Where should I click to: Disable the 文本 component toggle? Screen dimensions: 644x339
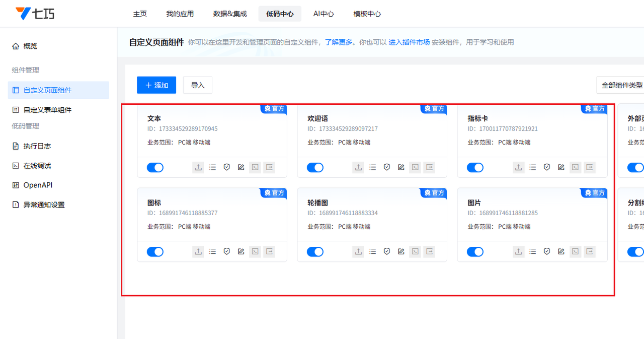click(155, 167)
